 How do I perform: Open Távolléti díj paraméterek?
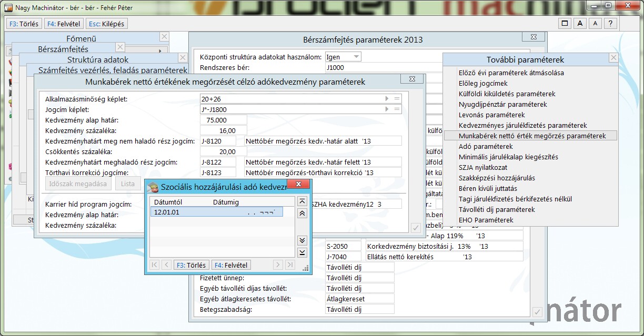pos(497,209)
